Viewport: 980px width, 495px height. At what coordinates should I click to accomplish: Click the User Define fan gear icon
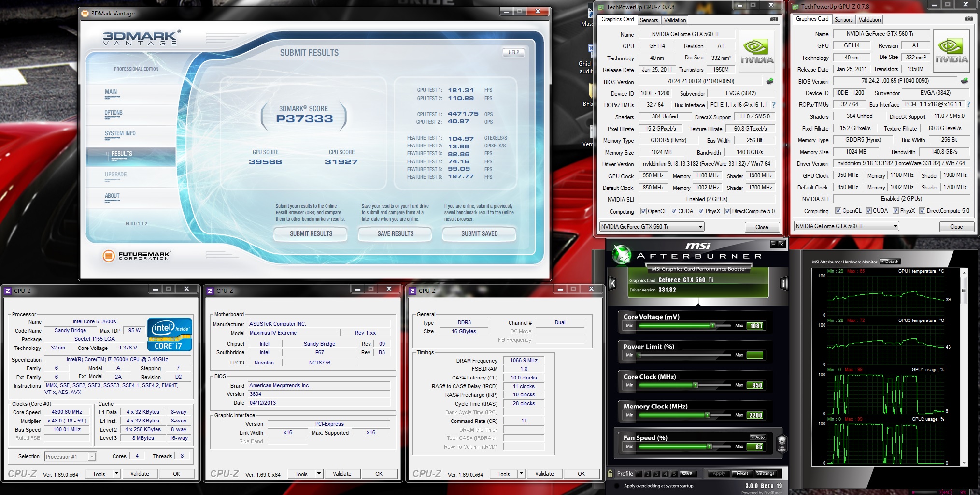tap(781, 443)
